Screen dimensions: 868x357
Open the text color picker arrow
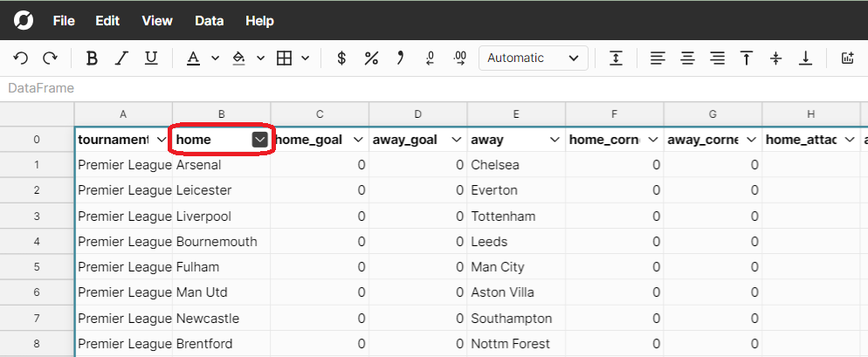point(215,58)
